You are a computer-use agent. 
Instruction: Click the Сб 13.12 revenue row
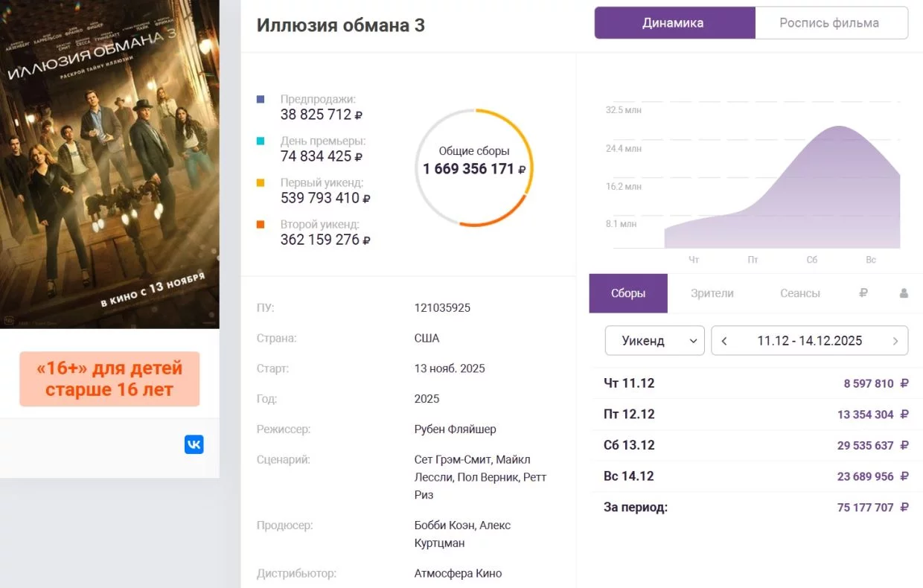(756, 445)
